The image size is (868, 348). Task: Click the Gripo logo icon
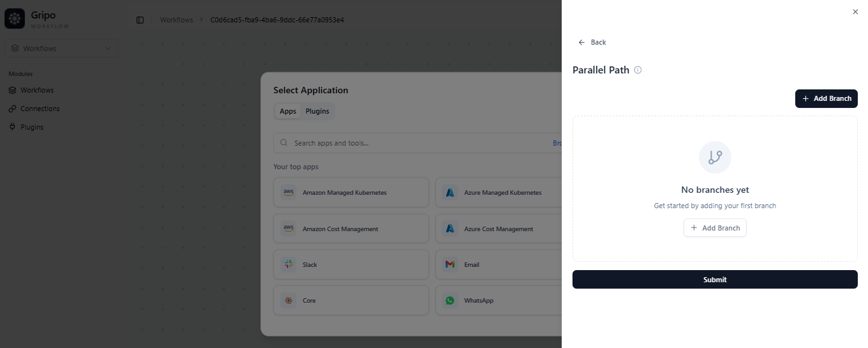click(15, 19)
